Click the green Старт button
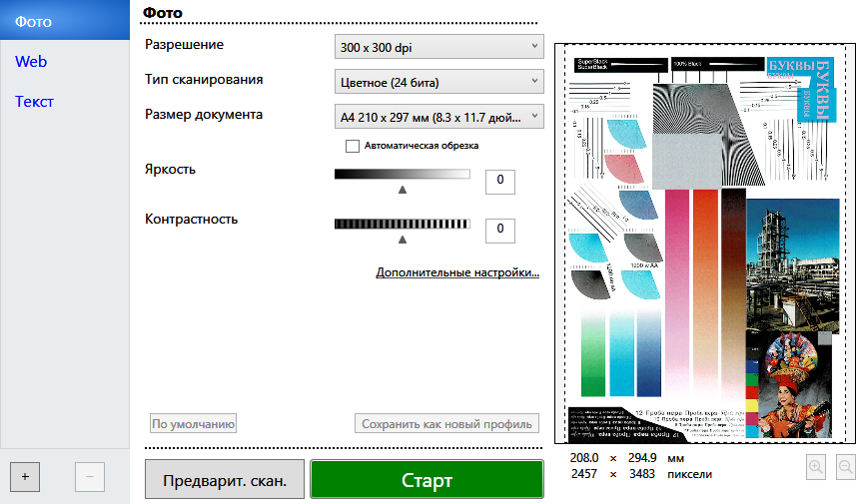 click(x=427, y=480)
